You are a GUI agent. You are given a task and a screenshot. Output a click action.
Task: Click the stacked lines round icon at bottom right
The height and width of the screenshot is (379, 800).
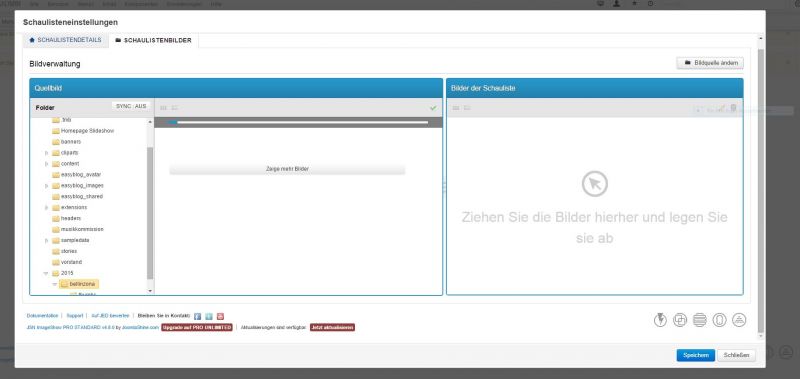tap(699, 320)
